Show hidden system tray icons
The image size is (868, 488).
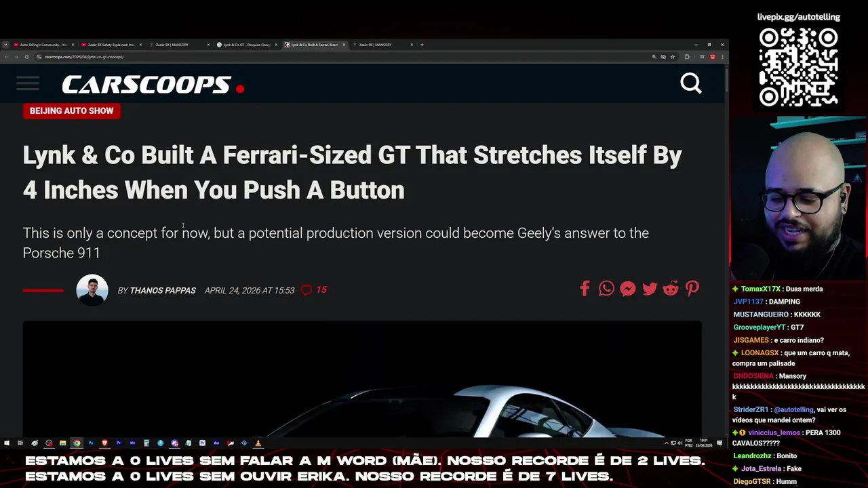pyautogui.click(x=666, y=443)
